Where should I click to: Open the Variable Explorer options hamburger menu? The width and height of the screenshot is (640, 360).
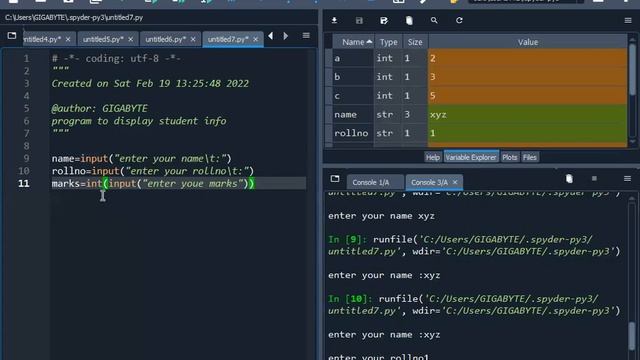click(628, 20)
